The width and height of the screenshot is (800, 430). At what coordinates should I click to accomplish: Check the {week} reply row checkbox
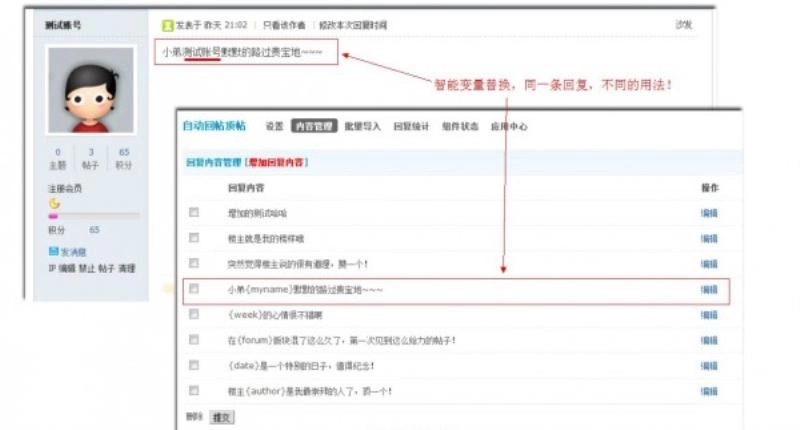[x=194, y=314]
